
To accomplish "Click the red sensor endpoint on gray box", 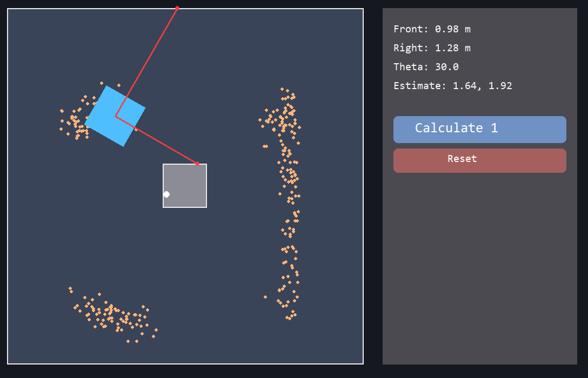I will (x=197, y=164).
